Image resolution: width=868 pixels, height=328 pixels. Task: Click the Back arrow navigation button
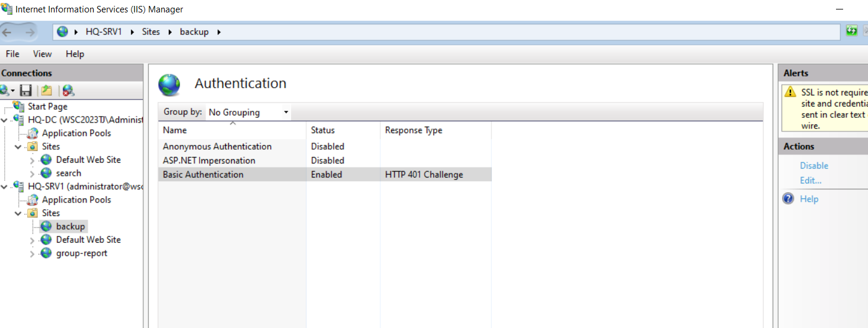[7, 32]
